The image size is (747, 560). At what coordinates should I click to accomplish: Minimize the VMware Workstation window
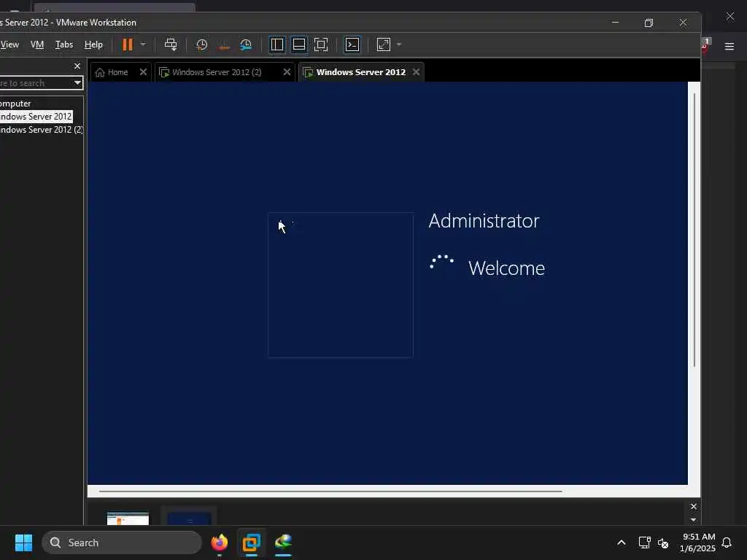(x=615, y=23)
